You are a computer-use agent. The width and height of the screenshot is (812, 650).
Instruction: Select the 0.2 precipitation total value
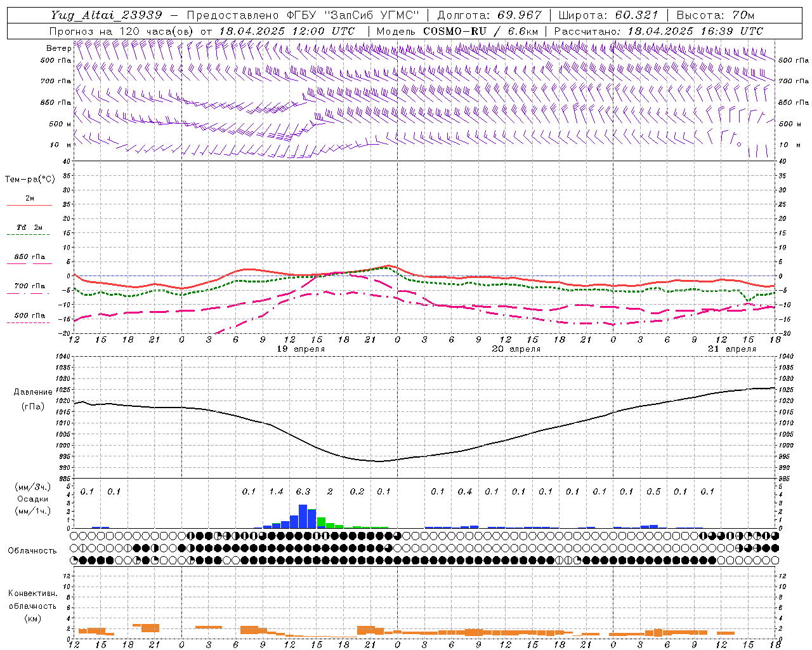pyautogui.click(x=357, y=492)
